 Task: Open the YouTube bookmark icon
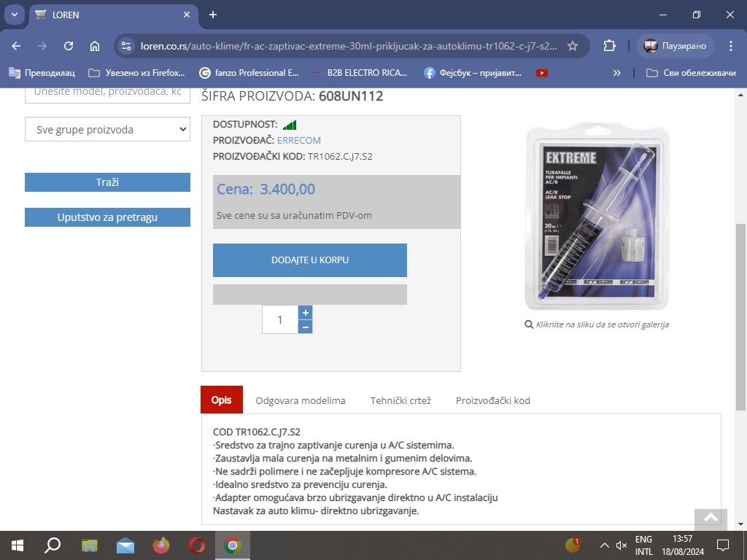click(x=541, y=73)
